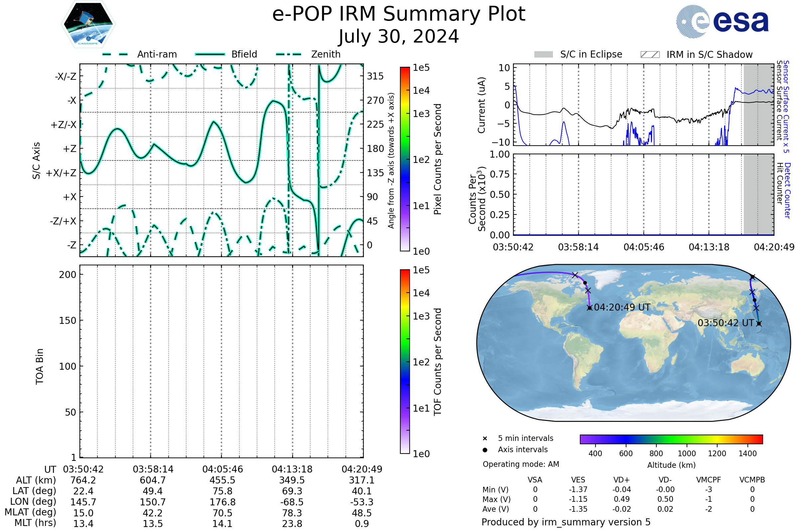Click the CASSIOPE satellite hexagon logo
The height and width of the screenshot is (532, 798).
click(x=88, y=24)
